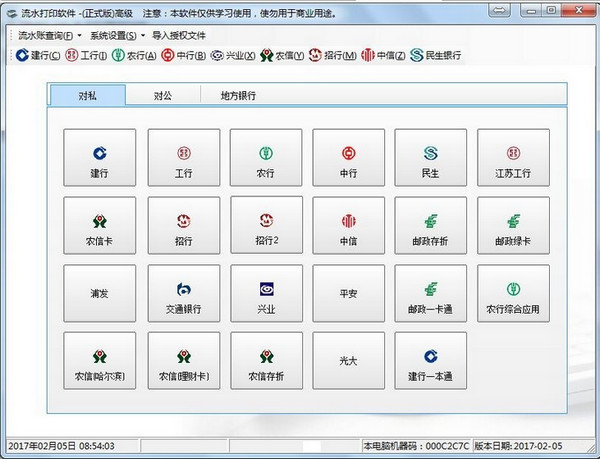Select the 农行 bank tile
600x459 pixels.
click(x=266, y=158)
